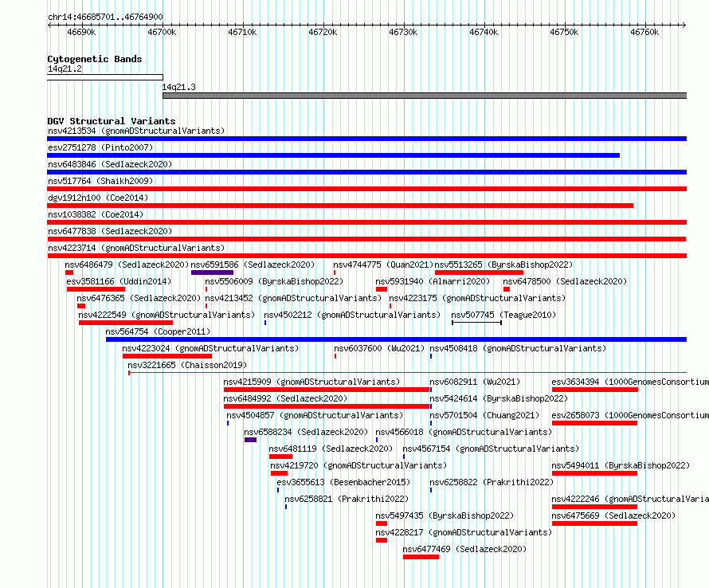Select the purple nsv6591586 variant bar
The height and width of the screenshot is (588, 709).
[x=212, y=272]
